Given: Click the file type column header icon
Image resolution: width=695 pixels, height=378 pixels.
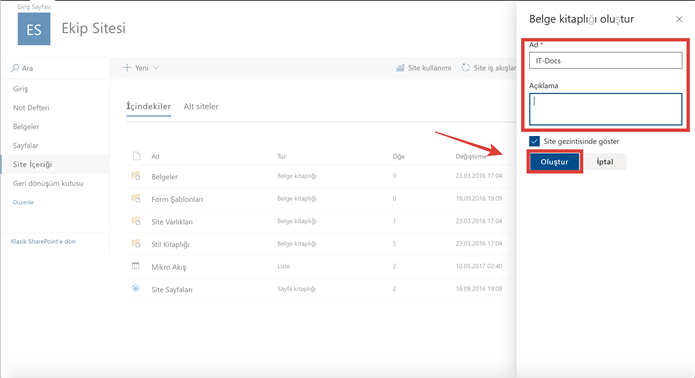Looking at the screenshot, I should pyautogui.click(x=137, y=156).
